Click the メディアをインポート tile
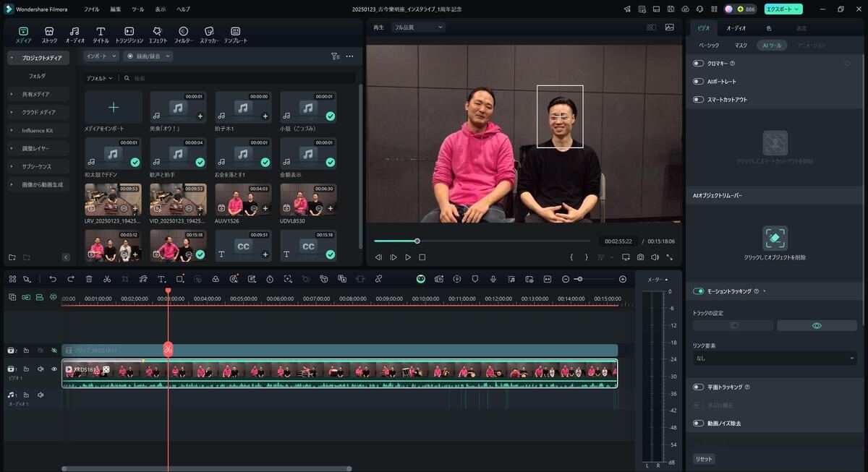 click(x=114, y=107)
